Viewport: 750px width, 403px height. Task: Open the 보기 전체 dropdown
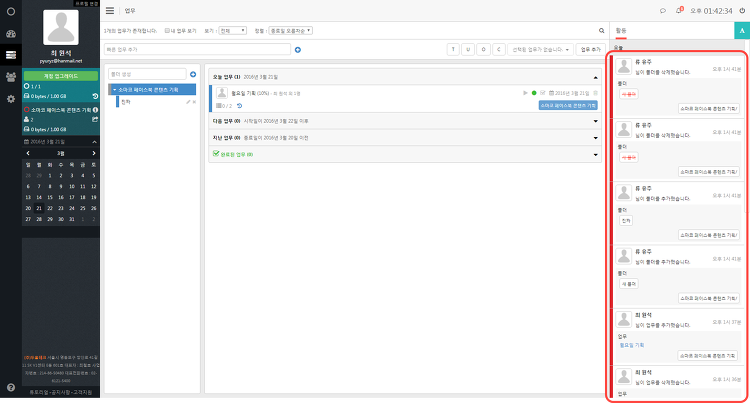pos(232,31)
